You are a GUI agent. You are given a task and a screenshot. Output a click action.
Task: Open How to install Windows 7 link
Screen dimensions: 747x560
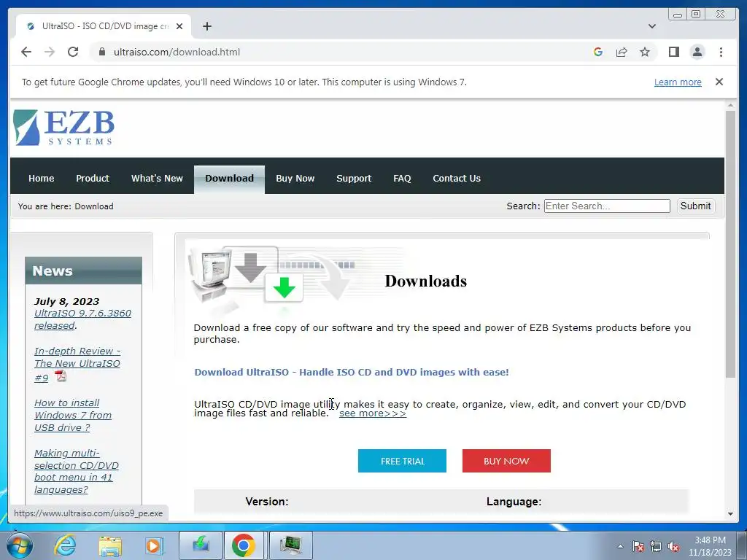(73, 415)
